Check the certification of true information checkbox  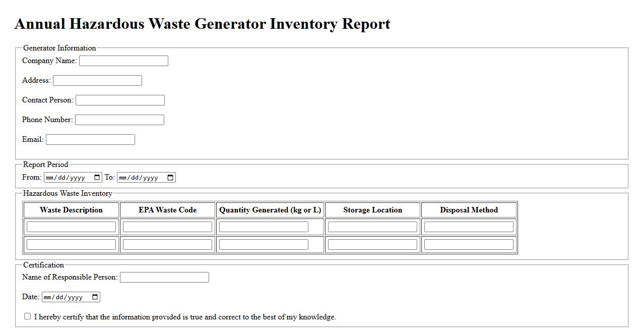point(28,316)
